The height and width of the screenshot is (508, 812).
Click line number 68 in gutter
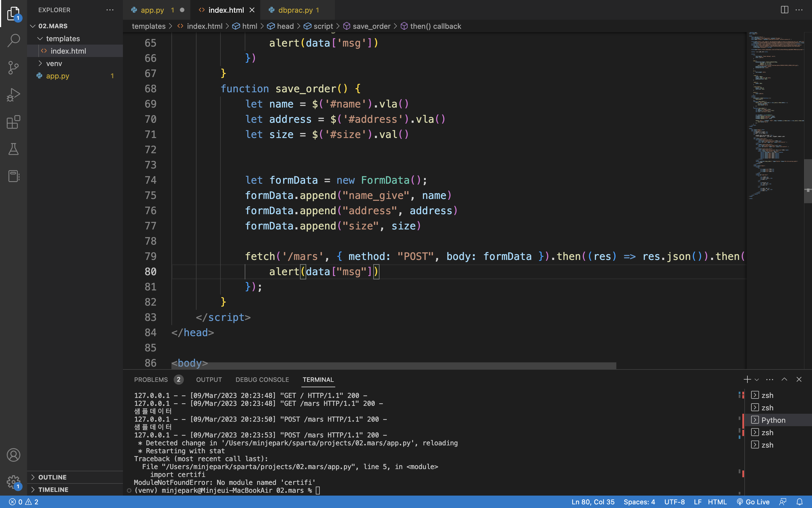[x=151, y=89]
